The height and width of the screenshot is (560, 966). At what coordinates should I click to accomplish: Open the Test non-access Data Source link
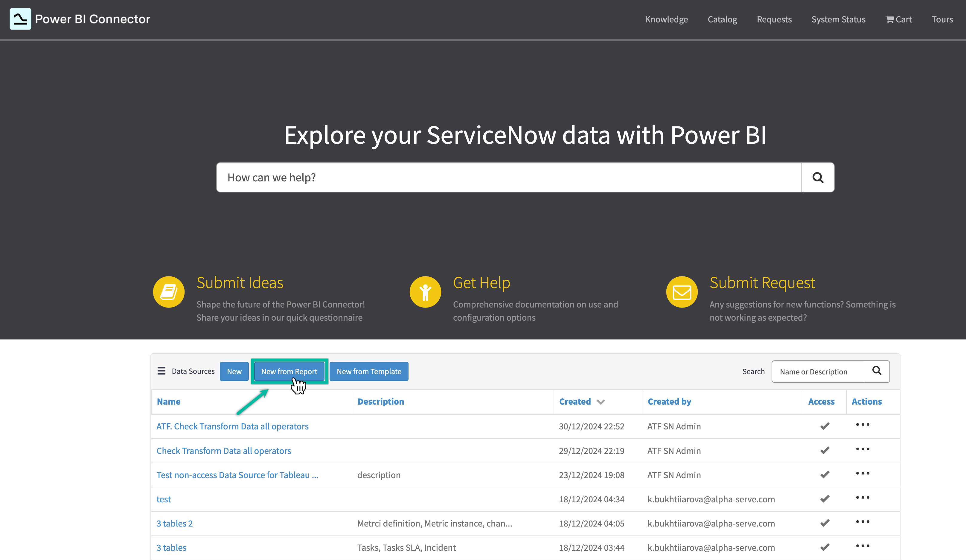coord(237,475)
